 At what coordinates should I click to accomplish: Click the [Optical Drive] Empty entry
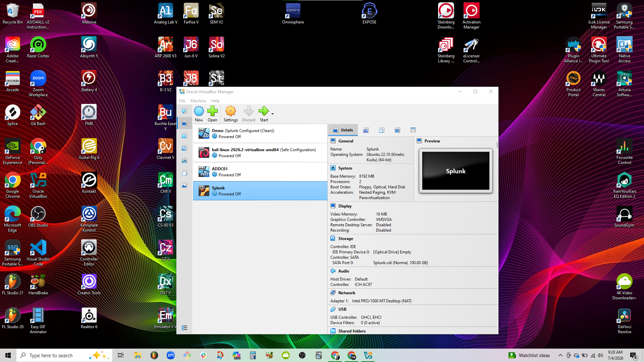coord(392,252)
